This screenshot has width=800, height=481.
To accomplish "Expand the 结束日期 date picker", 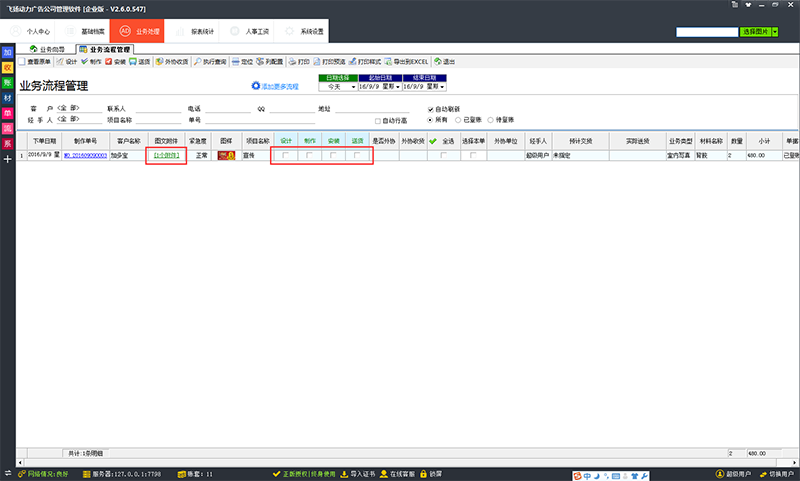I will [441, 86].
